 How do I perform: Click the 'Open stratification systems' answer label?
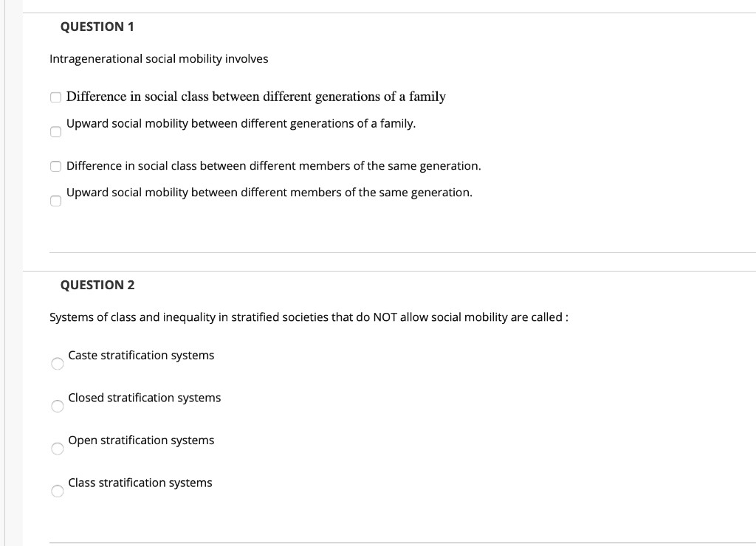tap(141, 440)
